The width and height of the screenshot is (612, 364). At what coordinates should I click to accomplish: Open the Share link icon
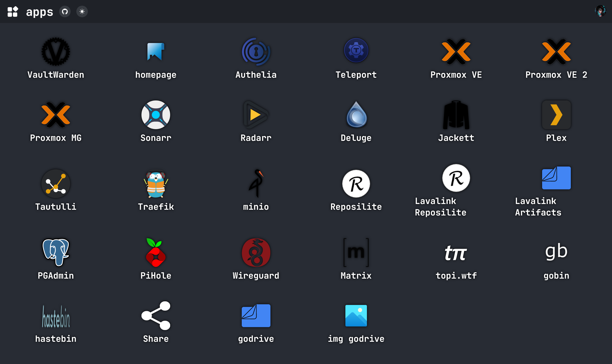pyautogui.click(x=156, y=315)
